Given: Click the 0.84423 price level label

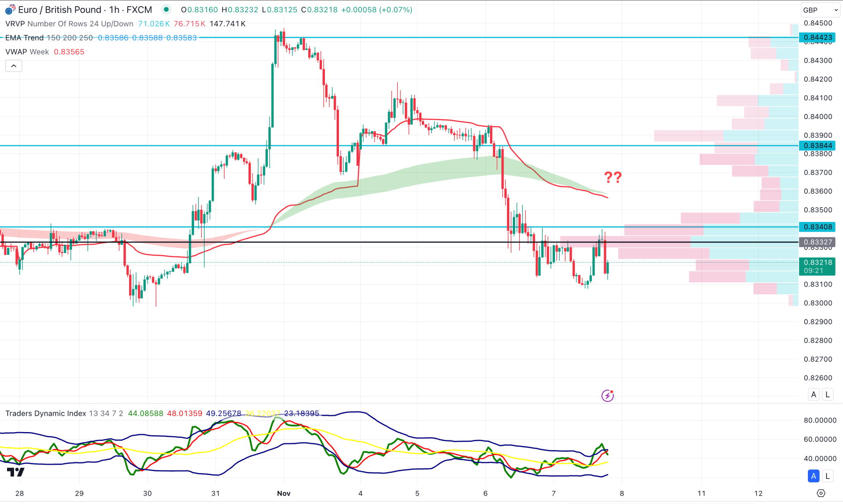Looking at the screenshot, I should point(817,38).
